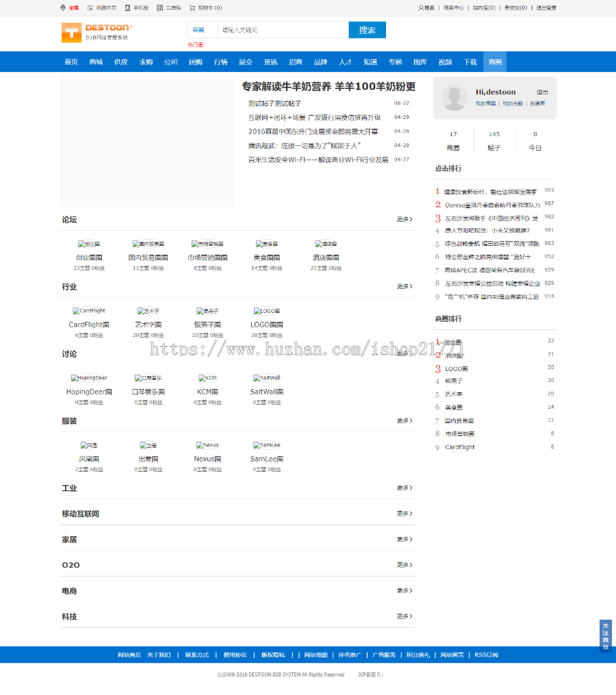Click the 酒店圈 group image
616x695 pixels.
(326, 244)
